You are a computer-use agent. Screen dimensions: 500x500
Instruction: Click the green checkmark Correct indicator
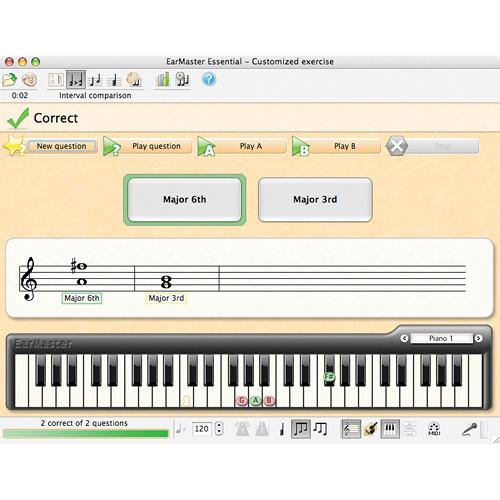(x=18, y=118)
